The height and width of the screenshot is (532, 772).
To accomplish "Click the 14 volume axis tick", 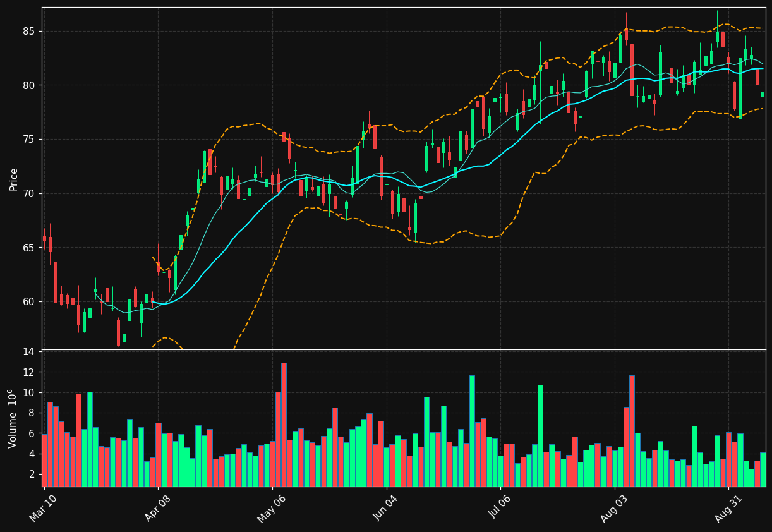I will (x=30, y=352).
